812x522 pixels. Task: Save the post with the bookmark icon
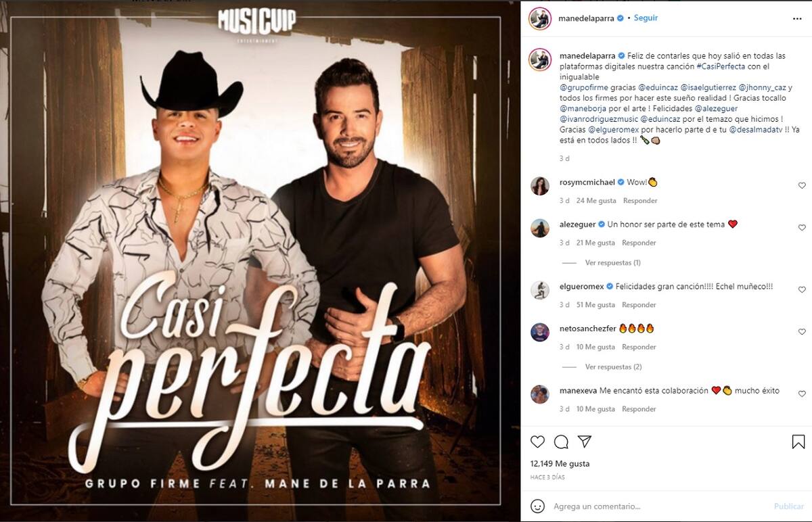coord(798,442)
